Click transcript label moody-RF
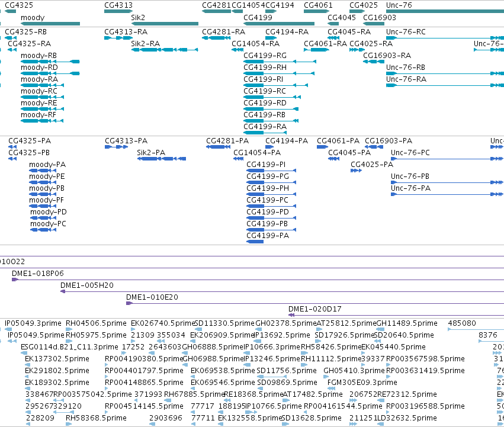504x427 pixels. pyautogui.click(x=38, y=115)
